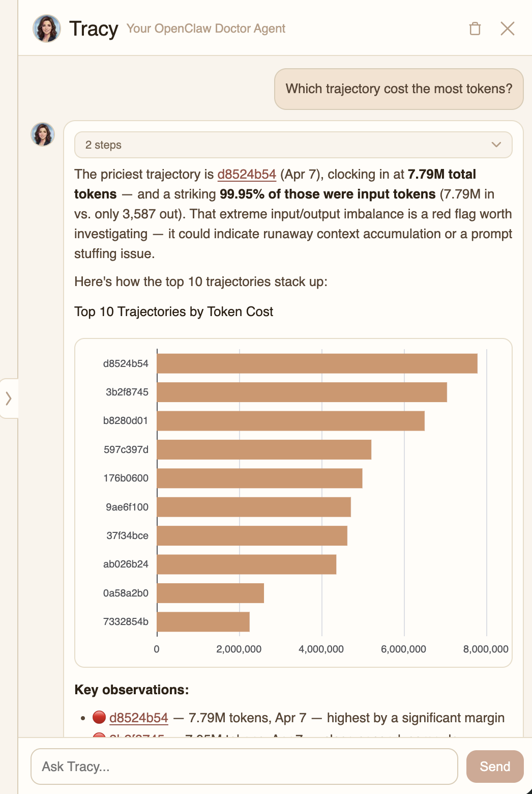This screenshot has height=794, width=532.
Task: Click the chevron on the 2 steps bar
Action: [495, 145]
